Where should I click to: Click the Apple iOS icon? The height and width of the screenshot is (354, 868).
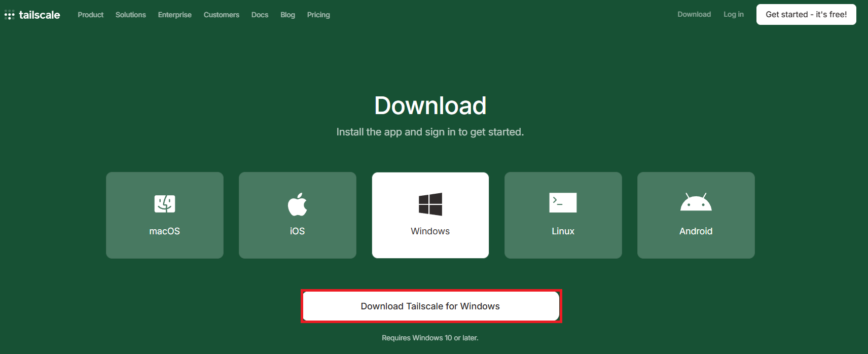pyautogui.click(x=298, y=204)
